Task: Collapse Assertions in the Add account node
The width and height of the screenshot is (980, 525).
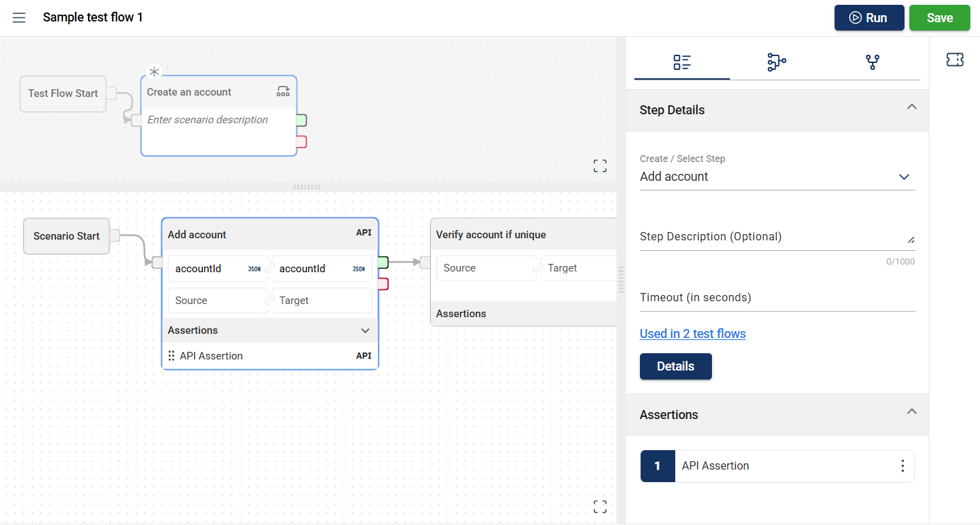Action: 365,330
